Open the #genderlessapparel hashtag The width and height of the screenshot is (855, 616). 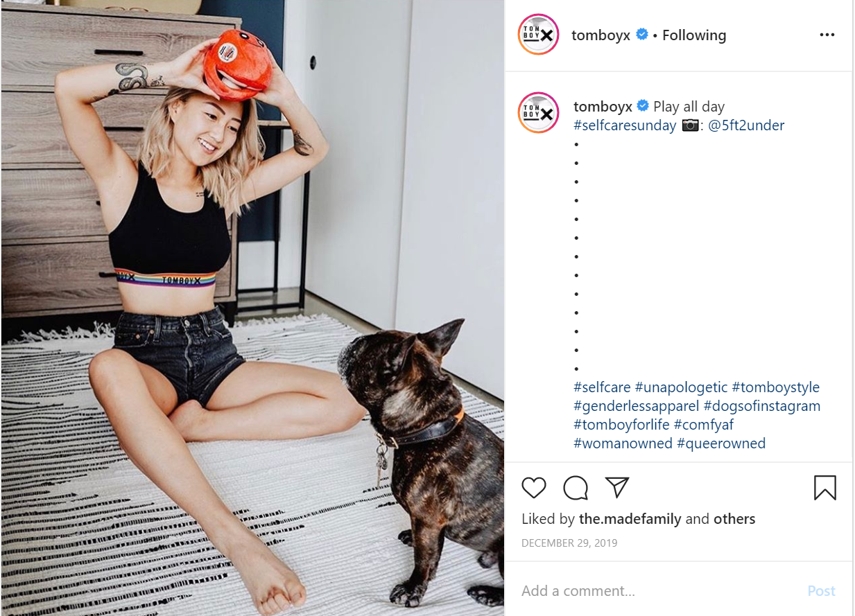(x=637, y=406)
